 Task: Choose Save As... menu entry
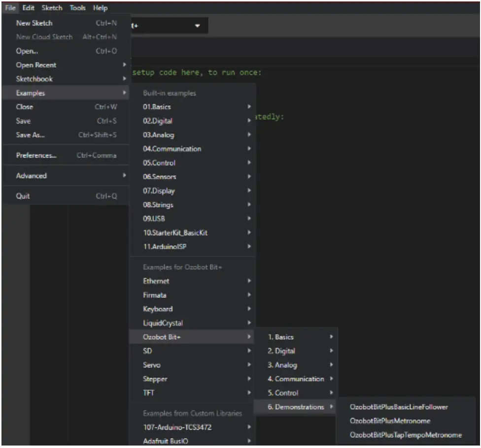[x=66, y=135]
